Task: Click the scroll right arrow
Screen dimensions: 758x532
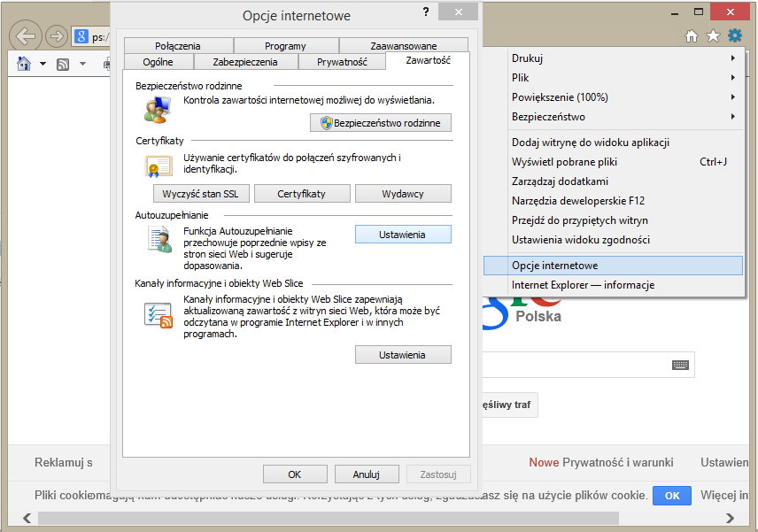Action: point(730,518)
